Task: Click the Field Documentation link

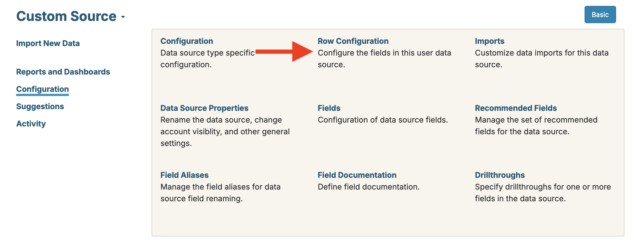Action: pos(357,175)
